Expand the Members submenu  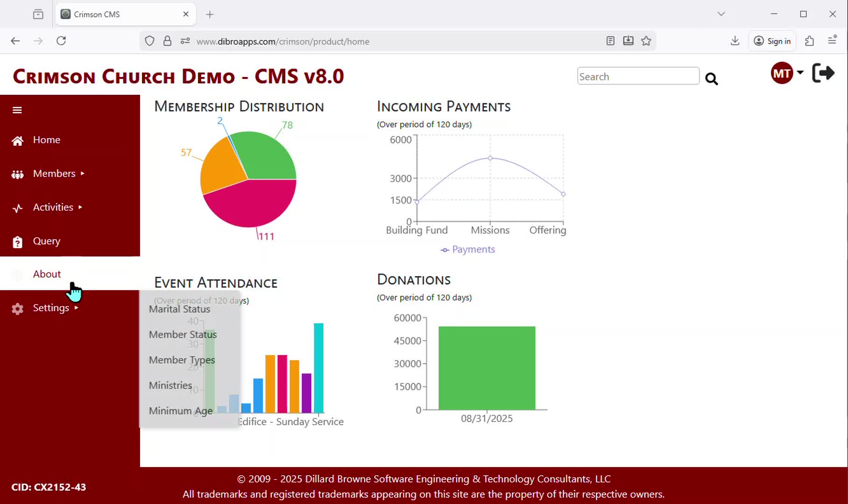point(54,174)
